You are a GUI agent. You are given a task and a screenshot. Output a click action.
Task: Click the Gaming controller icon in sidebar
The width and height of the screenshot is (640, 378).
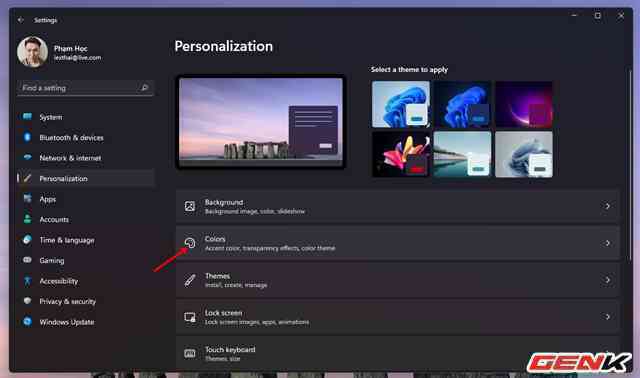pyautogui.click(x=27, y=260)
